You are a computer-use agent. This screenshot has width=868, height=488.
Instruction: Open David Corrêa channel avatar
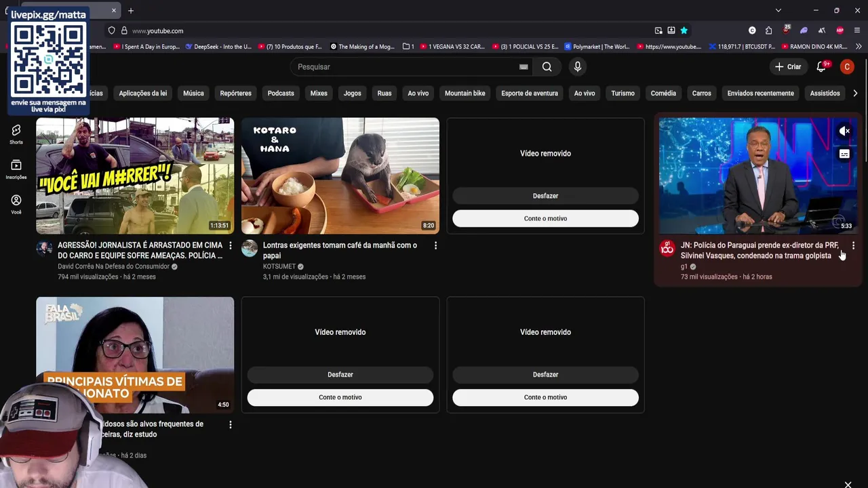pos(44,248)
